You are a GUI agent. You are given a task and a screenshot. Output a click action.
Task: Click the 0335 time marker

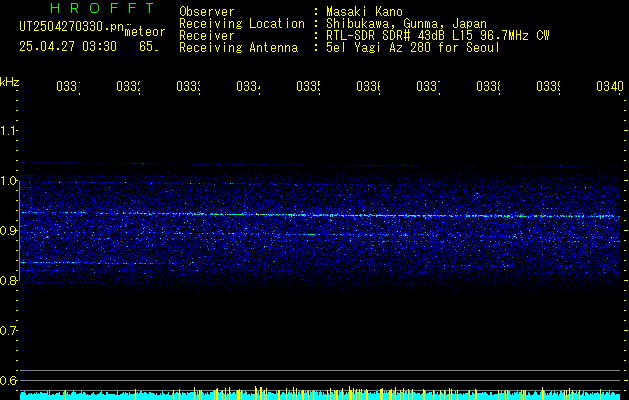[x=308, y=86]
